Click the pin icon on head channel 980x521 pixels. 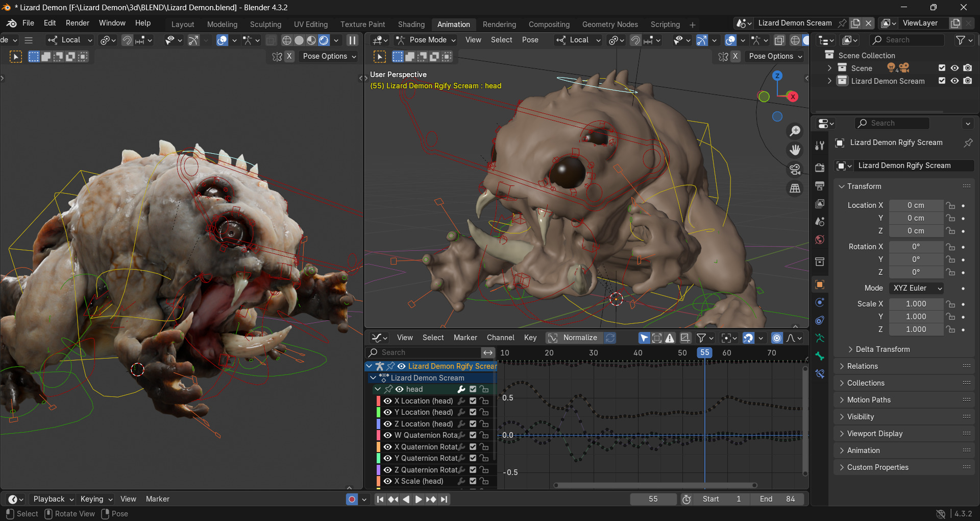pyautogui.click(x=389, y=389)
